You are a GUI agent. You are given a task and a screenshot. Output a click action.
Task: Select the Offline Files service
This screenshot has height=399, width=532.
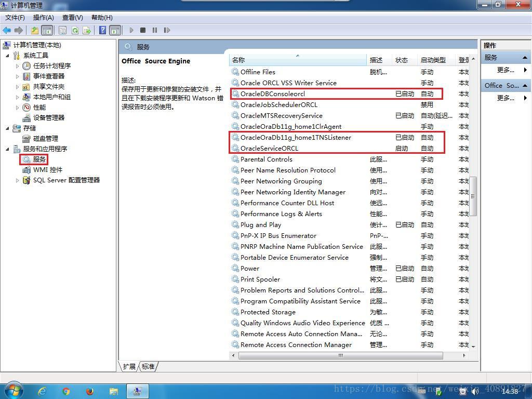click(x=350, y=72)
